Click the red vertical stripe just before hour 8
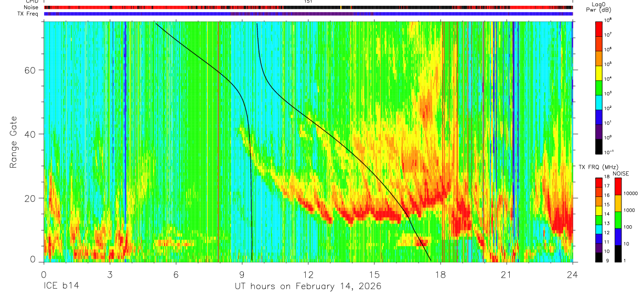 [218, 141]
